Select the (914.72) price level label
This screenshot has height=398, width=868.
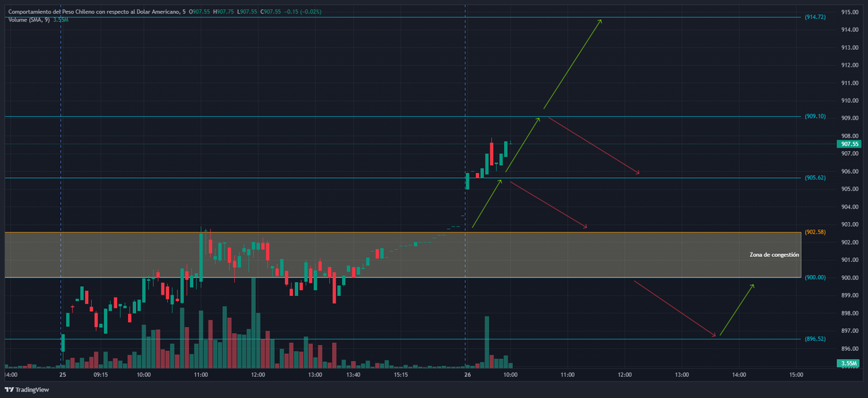point(815,17)
